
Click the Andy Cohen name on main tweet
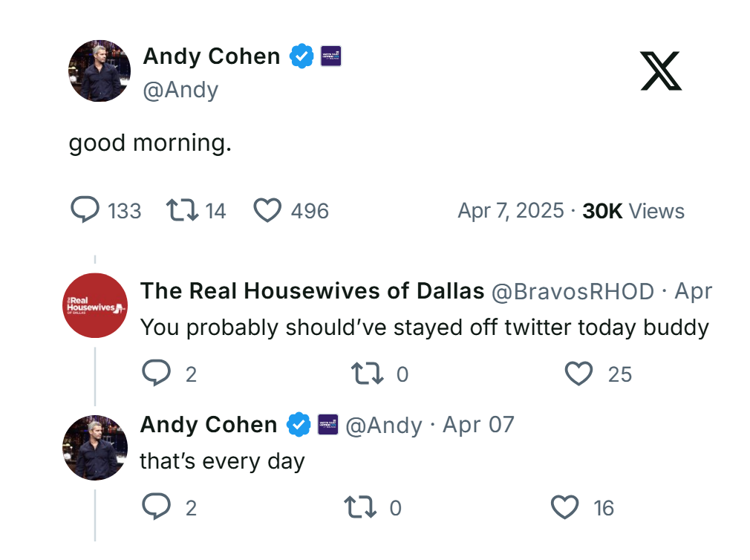pos(212,56)
